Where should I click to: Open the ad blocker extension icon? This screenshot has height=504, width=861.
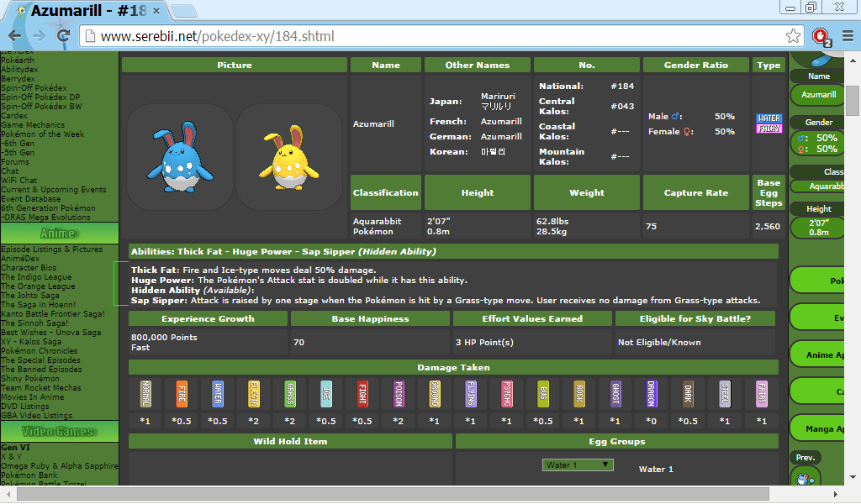click(x=821, y=37)
